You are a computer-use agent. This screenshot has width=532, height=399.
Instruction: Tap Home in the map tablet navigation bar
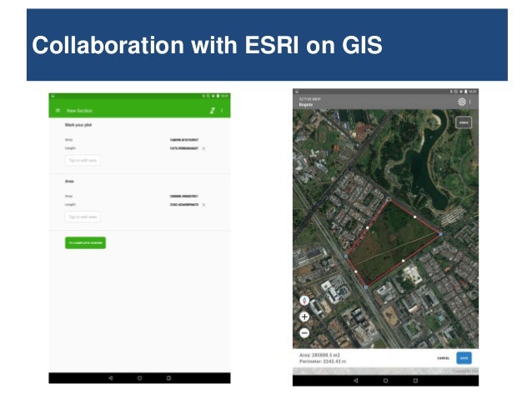(385, 381)
